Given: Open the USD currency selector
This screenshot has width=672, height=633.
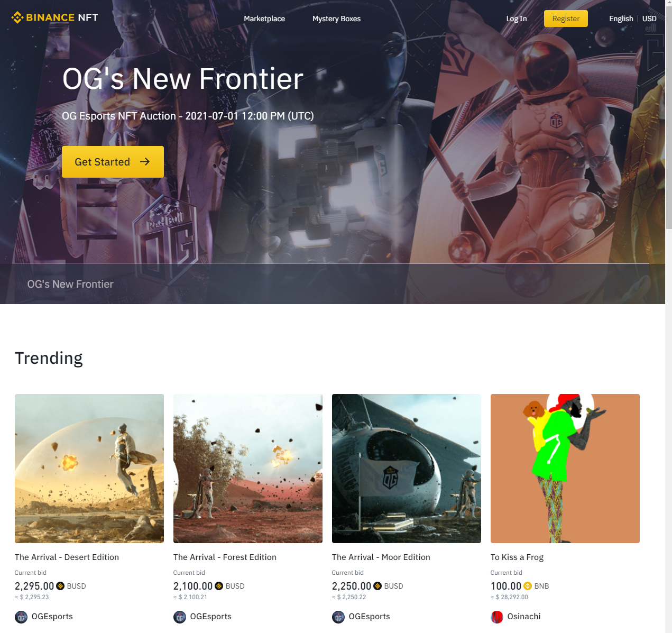Looking at the screenshot, I should (649, 19).
